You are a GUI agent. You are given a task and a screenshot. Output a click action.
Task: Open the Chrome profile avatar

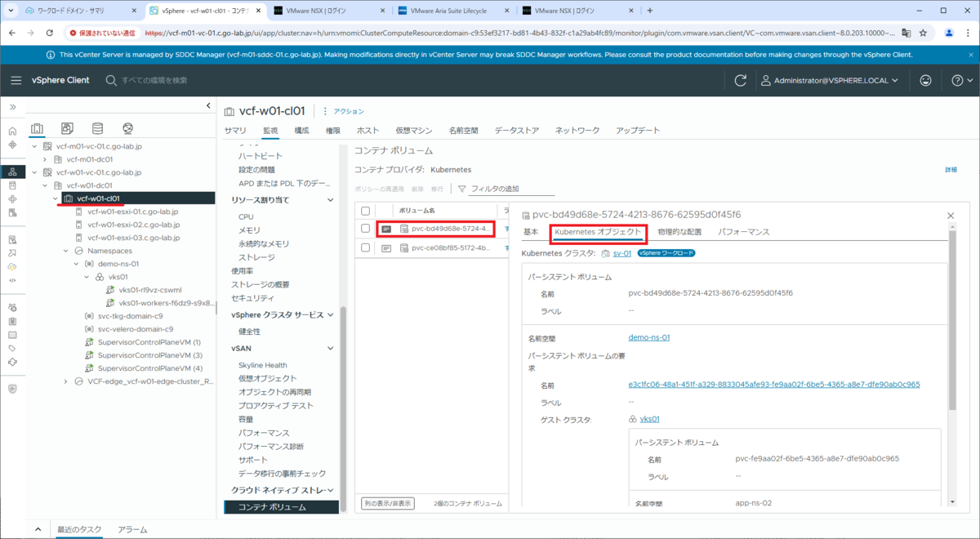point(948,33)
